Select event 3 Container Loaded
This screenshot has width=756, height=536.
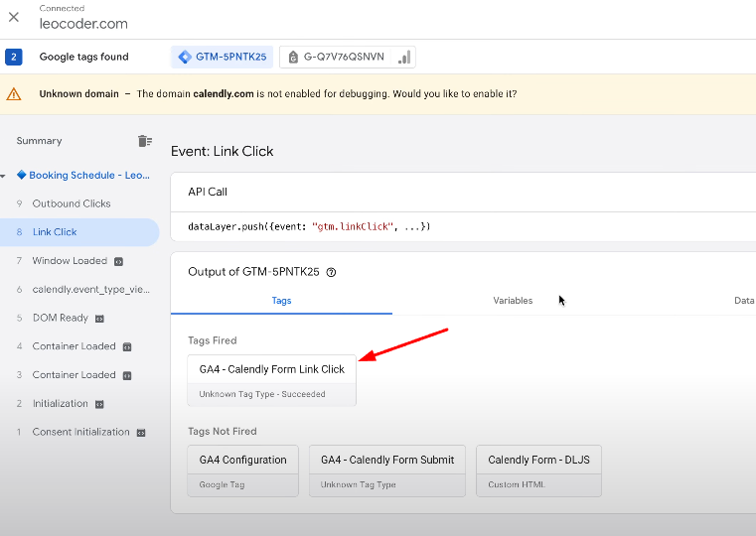pos(79,375)
